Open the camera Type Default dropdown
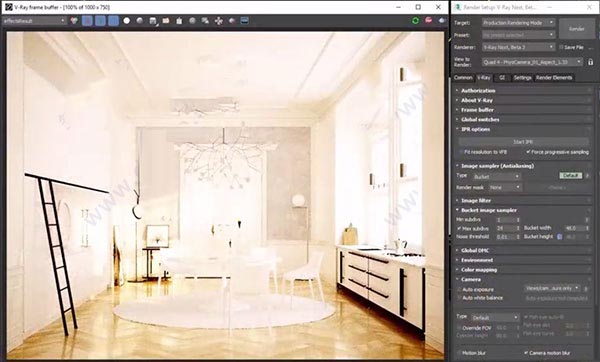 tap(494, 318)
